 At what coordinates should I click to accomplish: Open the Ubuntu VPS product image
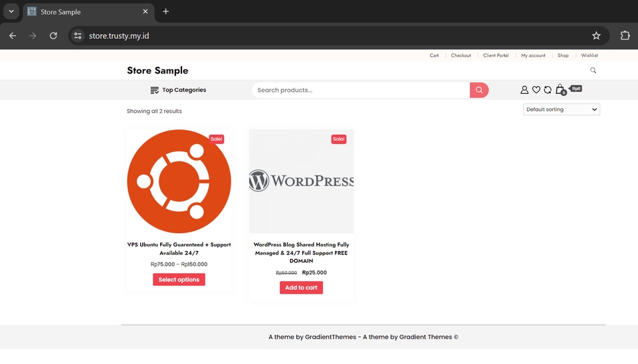click(179, 181)
